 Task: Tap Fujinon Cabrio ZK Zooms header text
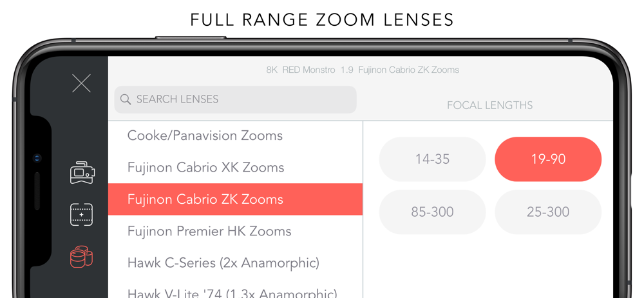click(409, 70)
